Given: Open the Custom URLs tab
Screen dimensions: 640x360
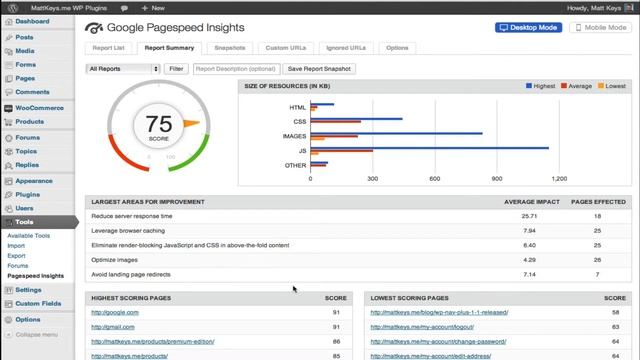Looking at the screenshot, I should (x=286, y=48).
